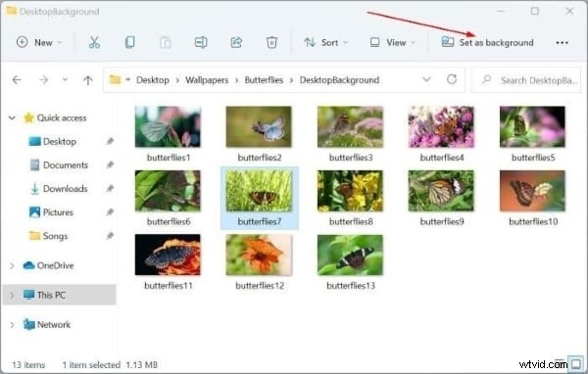588x374 pixels.
Task: Select butterflies5 thumbnail
Action: tap(532, 126)
